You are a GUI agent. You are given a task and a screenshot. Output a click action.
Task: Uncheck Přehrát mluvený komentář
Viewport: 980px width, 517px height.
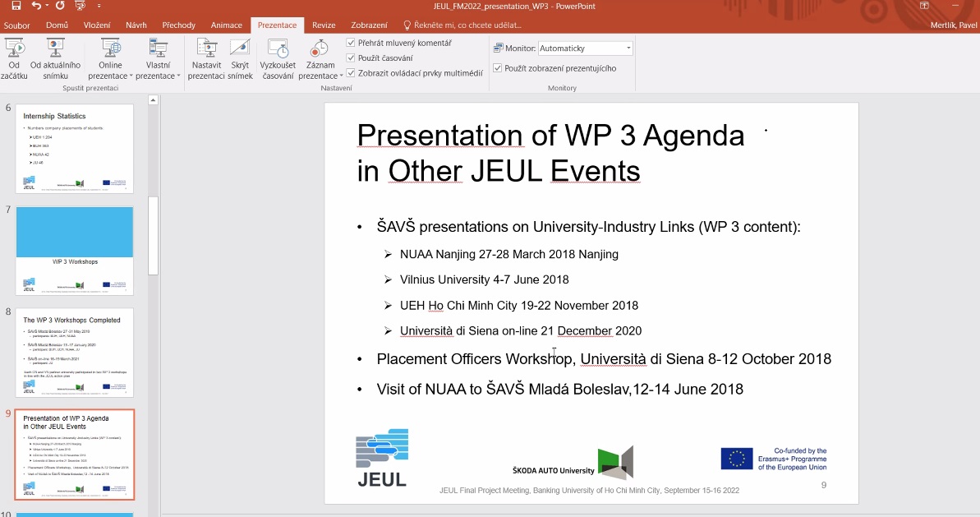(351, 44)
